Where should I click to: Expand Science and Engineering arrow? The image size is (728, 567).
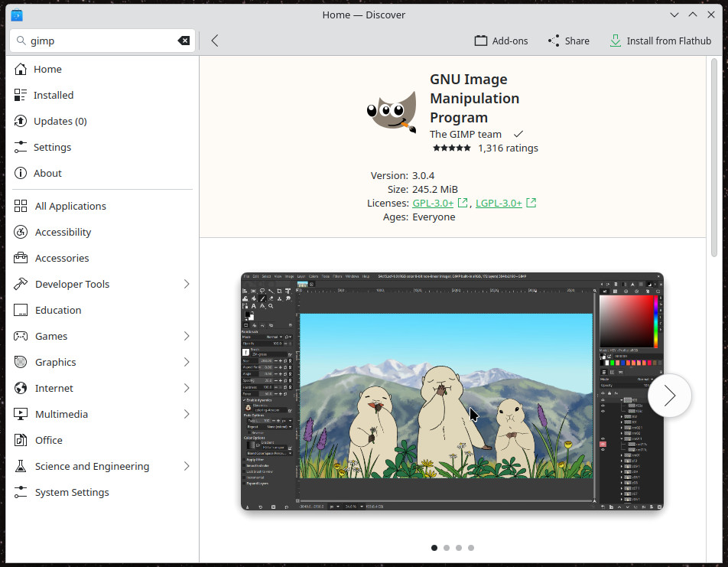click(x=186, y=466)
